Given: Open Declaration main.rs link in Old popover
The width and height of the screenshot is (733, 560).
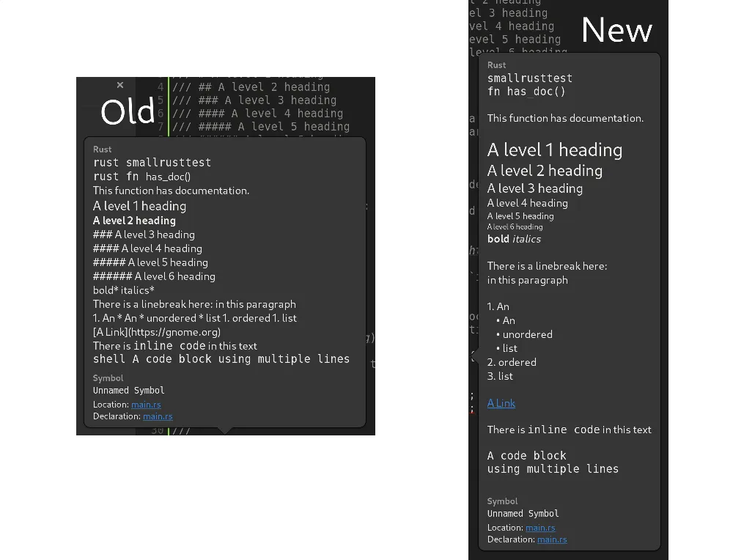Looking at the screenshot, I should 158,416.
